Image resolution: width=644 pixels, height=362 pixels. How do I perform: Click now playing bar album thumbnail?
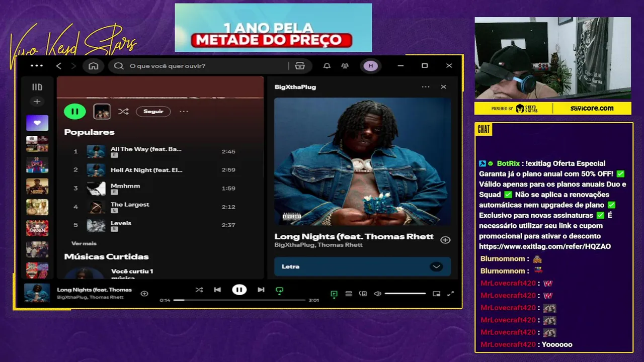click(37, 293)
